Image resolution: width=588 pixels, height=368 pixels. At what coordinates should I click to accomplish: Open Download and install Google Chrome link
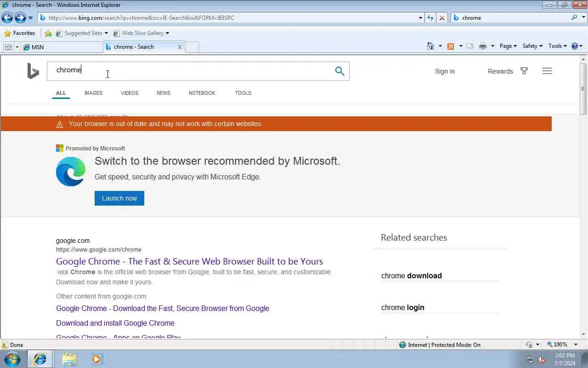115,323
